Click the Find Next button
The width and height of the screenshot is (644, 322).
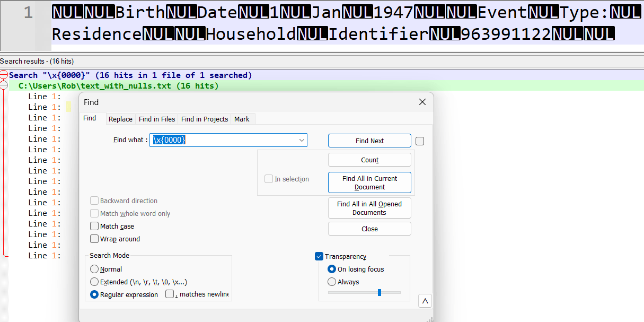(369, 141)
